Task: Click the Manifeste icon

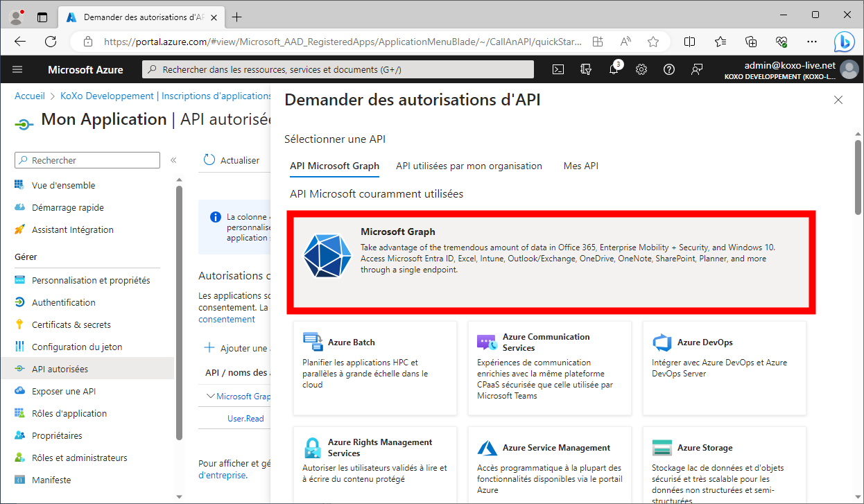Action: 19,480
